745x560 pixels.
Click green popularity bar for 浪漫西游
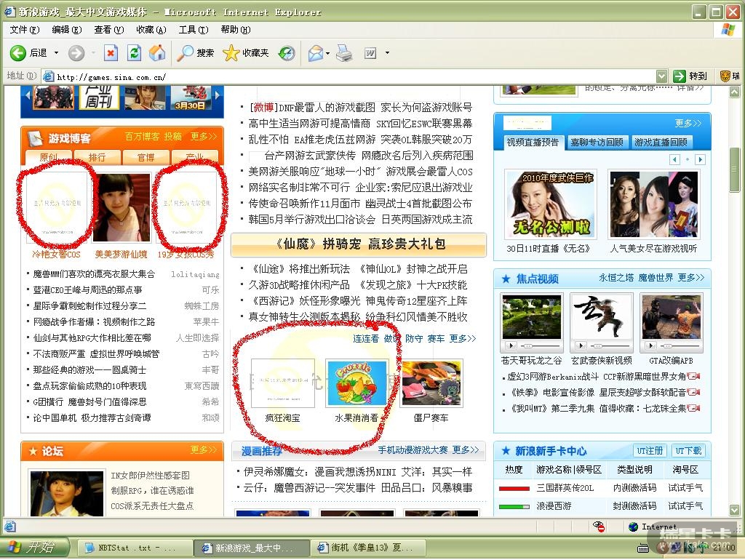[x=514, y=506]
